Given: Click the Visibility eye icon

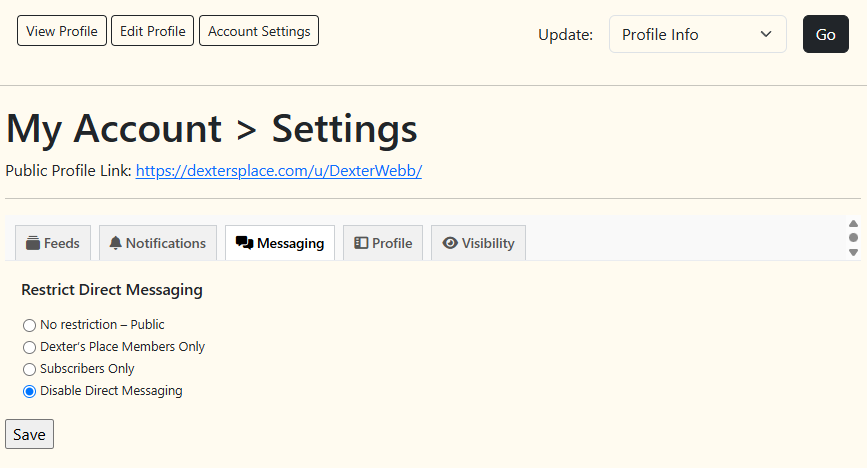Looking at the screenshot, I should [x=450, y=243].
